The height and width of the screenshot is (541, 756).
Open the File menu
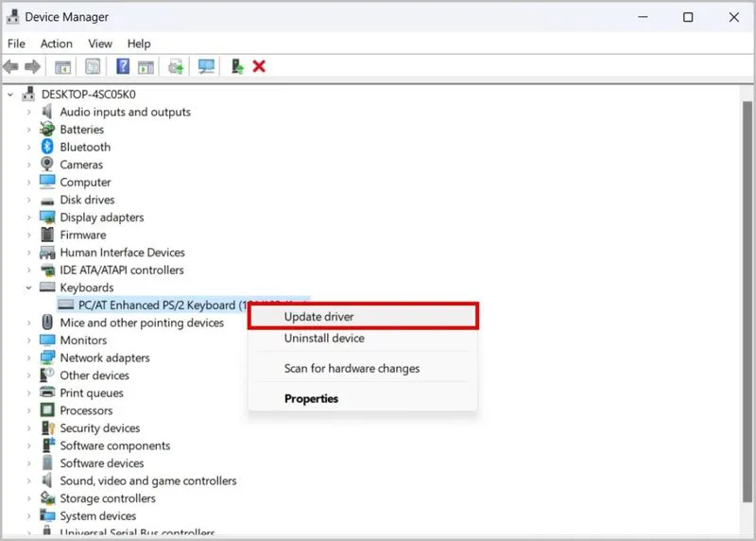pos(16,44)
